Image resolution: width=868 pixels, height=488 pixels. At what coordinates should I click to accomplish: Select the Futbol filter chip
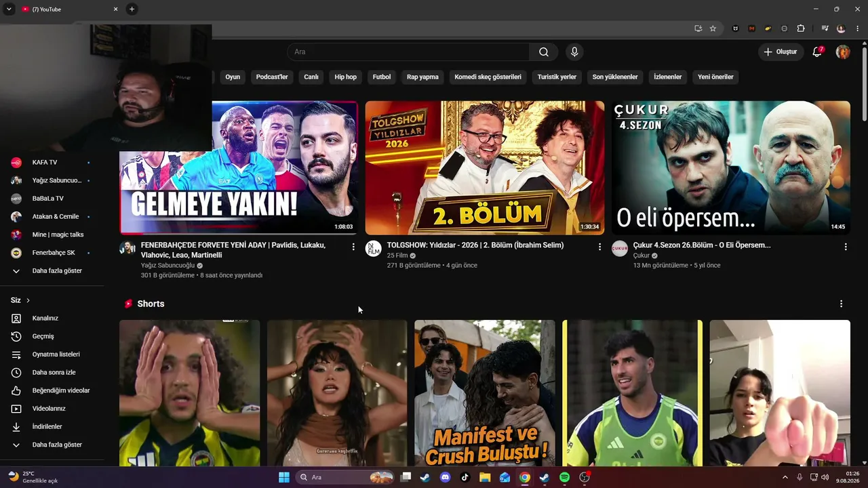coord(382,77)
